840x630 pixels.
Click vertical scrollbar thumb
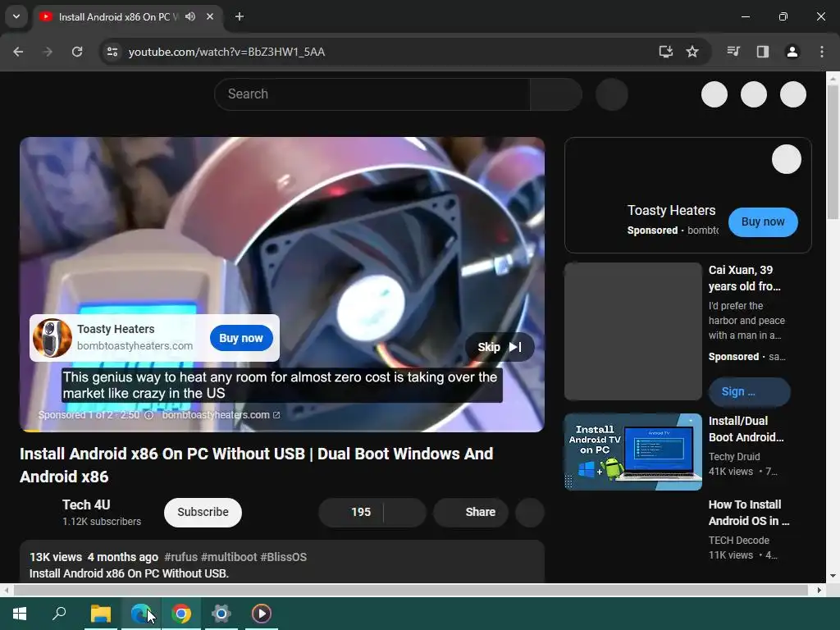(833, 152)
